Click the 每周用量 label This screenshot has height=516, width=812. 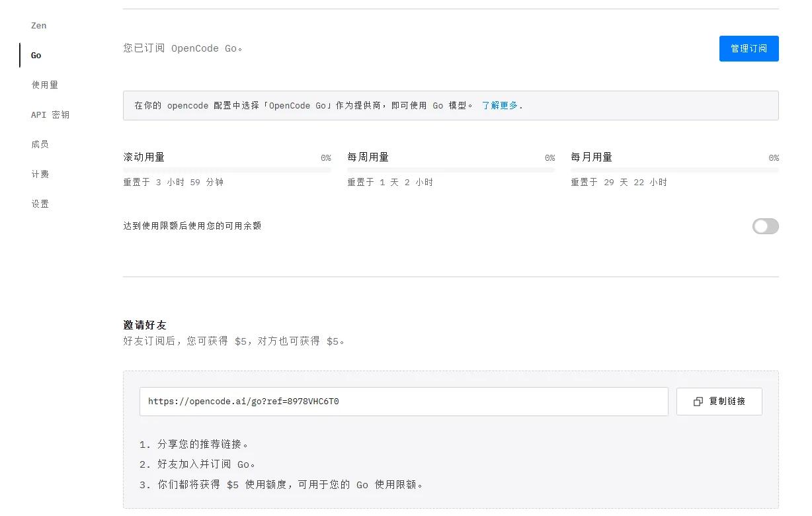[368, 157]
